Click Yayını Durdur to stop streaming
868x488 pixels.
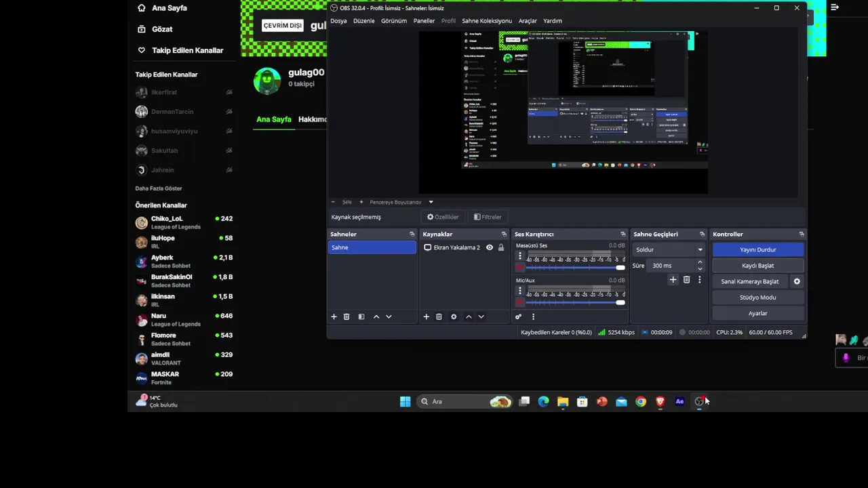click(757, 249)
